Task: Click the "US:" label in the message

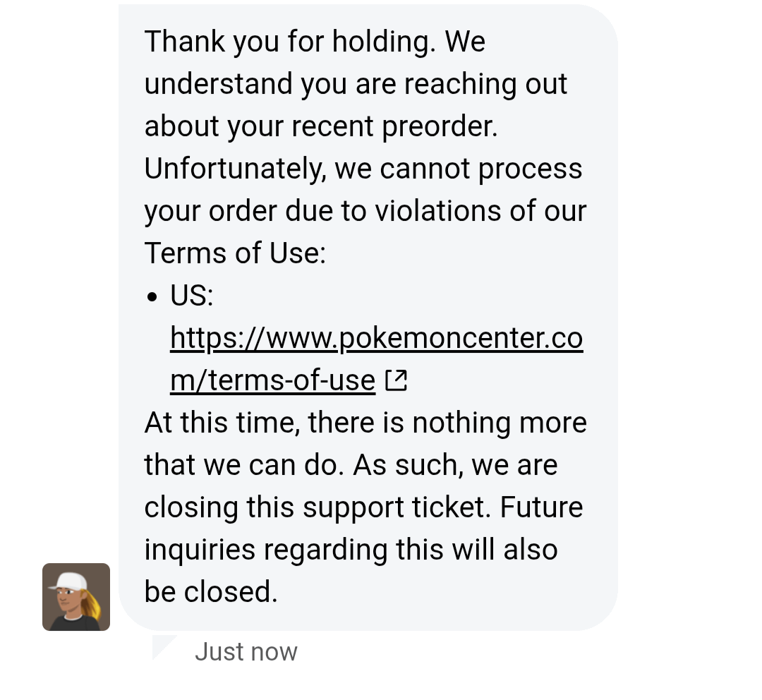Action: point(191,296)
